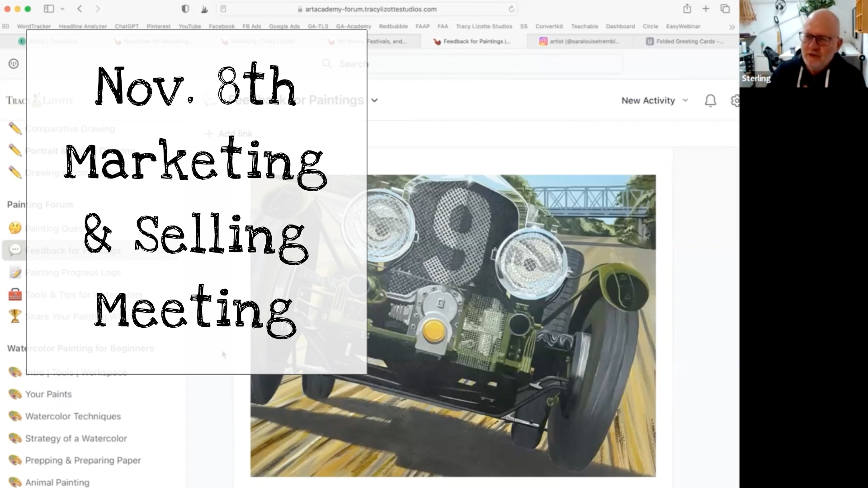Image resolution: width=868 pixels, height=488 pixels.
Task: Open the Pinterest bookmark
Action: [159, 26]
